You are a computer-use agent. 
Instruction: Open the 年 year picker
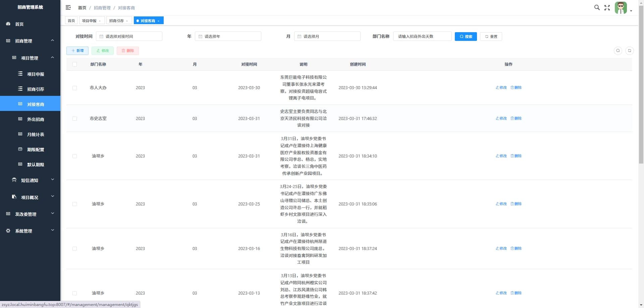coord(228,36)
